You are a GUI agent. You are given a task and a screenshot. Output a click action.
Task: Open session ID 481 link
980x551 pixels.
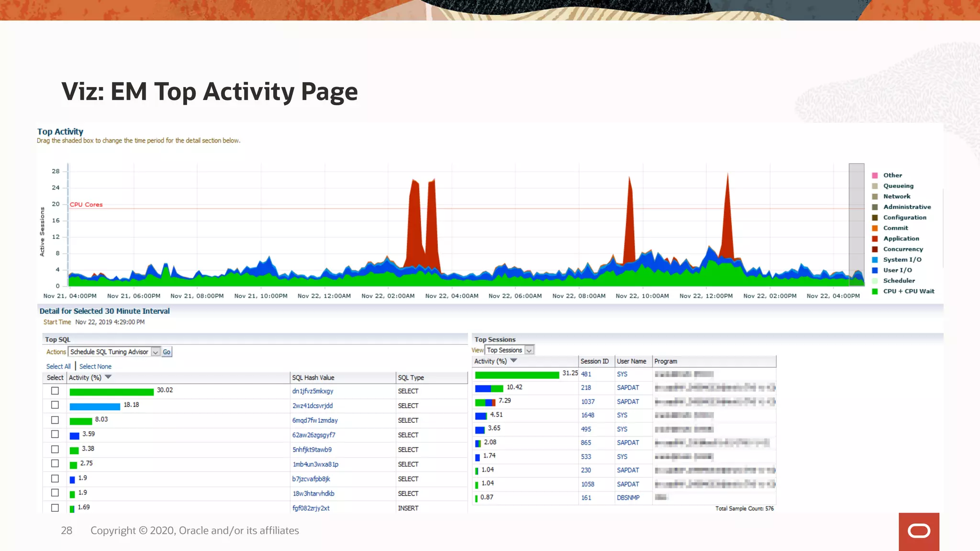pos(586,374)
